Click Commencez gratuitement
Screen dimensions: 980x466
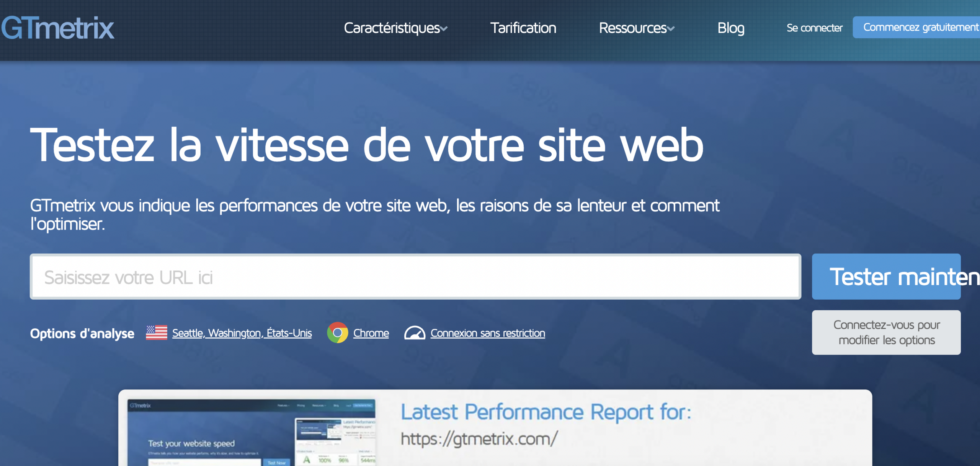[x=920, y=27]
